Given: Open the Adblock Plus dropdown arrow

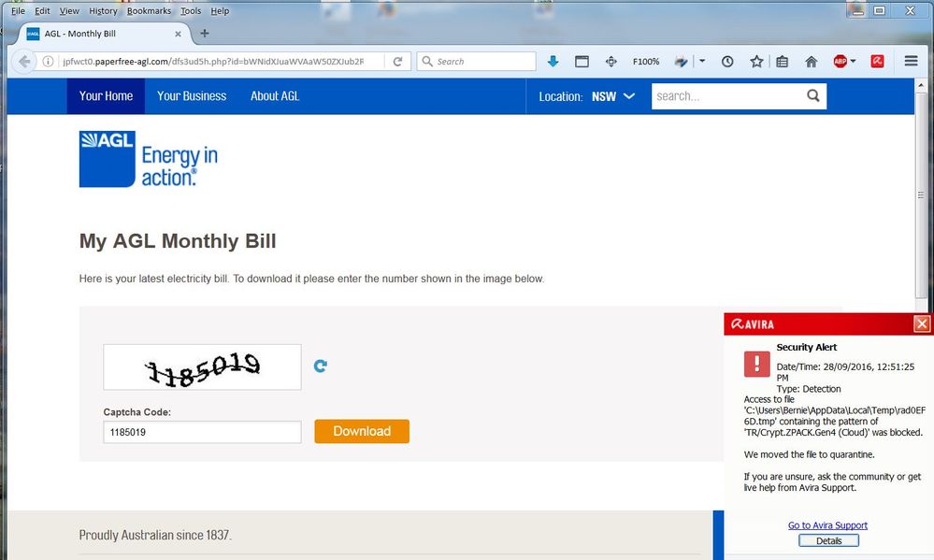Looking at the screenshot, I should pyautogui.click(x=854, y=62).
